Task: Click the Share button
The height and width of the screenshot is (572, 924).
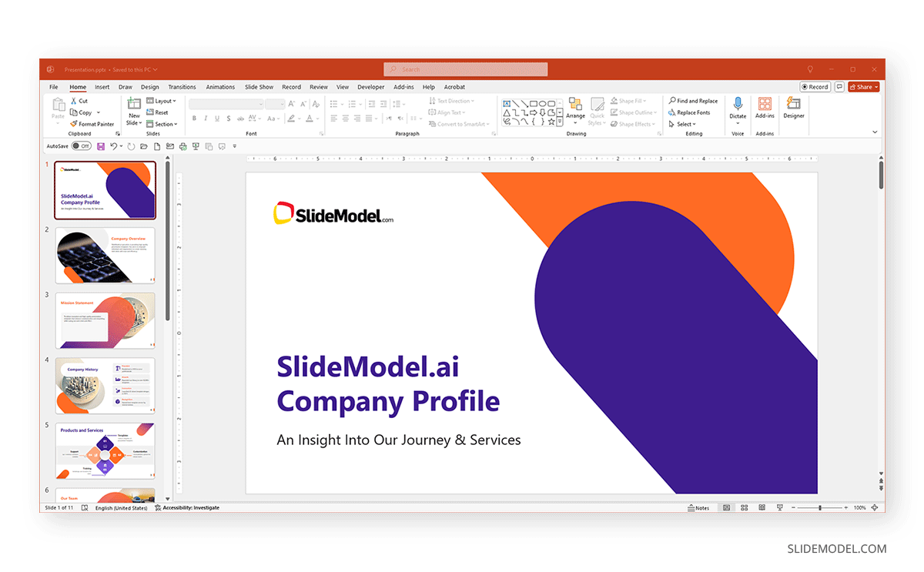Action: point(863,86)
